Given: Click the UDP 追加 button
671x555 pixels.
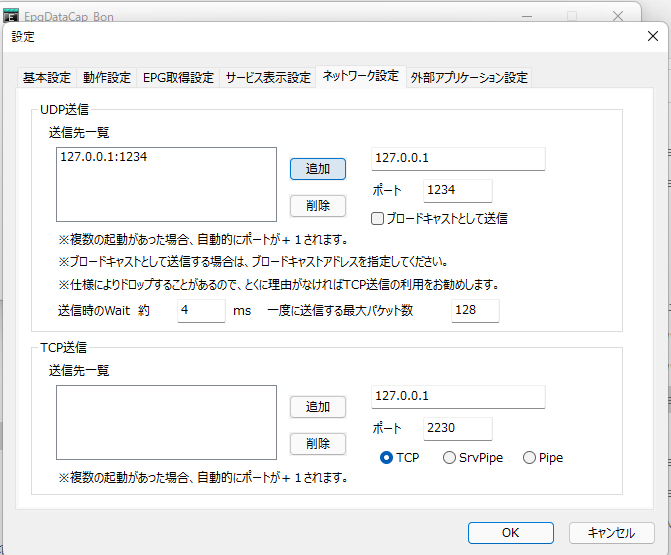Looking at the screenshot, I should coord(318,169).
